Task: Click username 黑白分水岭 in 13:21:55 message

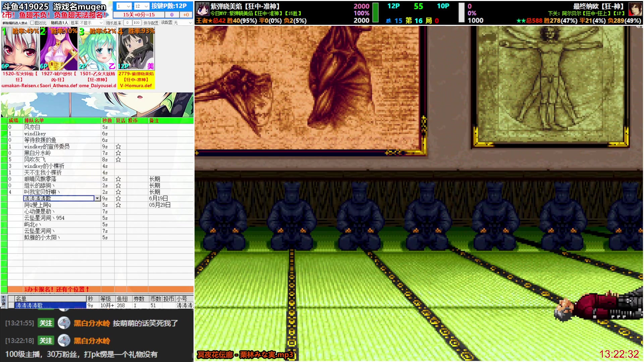Action: [92, 323]
